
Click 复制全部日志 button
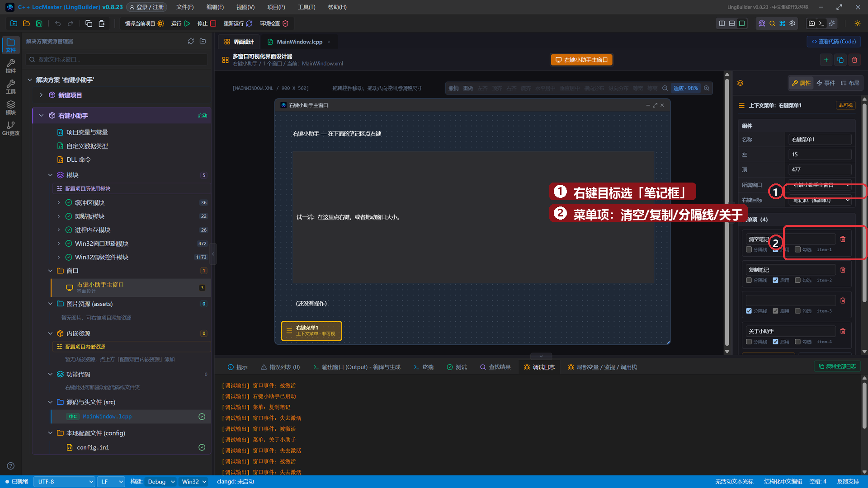pyautogui.click(x=837, y=366)
